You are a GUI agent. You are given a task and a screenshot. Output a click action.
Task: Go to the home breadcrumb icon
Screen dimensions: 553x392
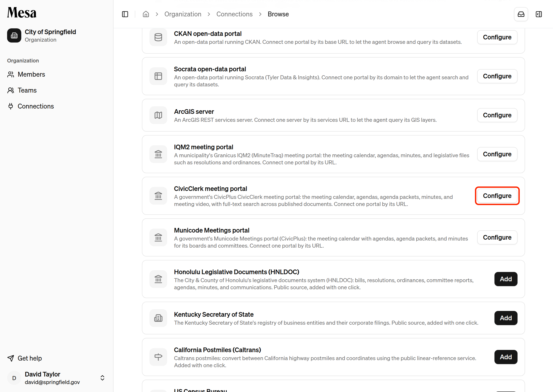(x=146, y=14)
